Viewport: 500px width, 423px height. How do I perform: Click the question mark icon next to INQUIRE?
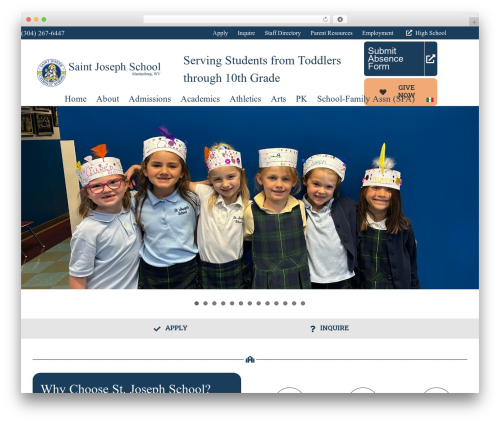click(313, 329)
